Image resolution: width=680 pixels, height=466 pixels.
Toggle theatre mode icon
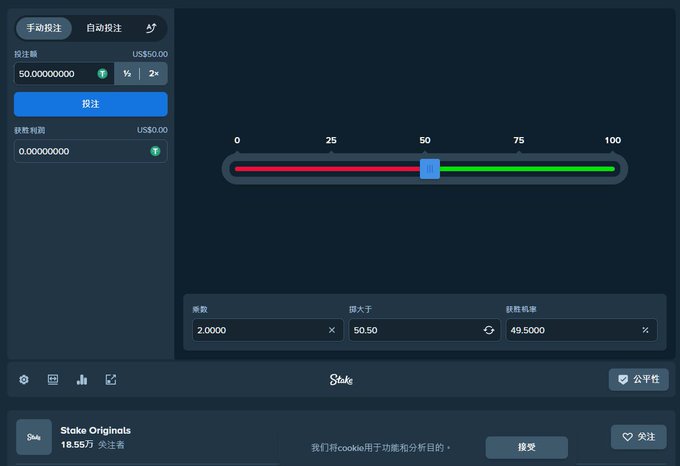53,380
